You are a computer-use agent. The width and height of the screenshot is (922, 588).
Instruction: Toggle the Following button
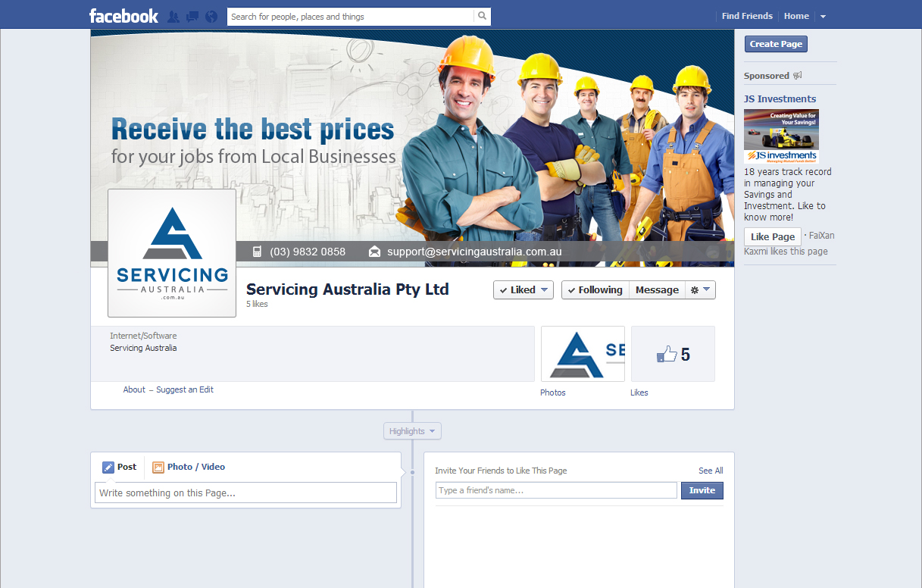point(595,290)
